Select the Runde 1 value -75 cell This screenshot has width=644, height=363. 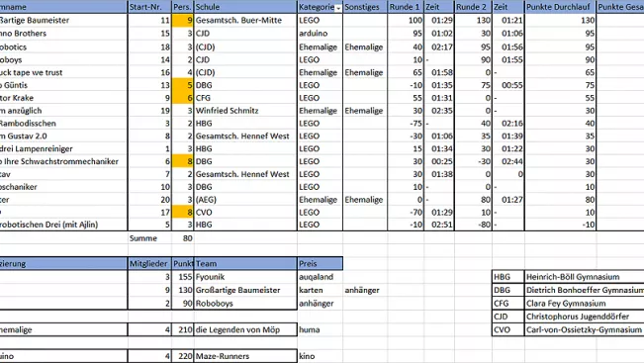pos(406,124)
